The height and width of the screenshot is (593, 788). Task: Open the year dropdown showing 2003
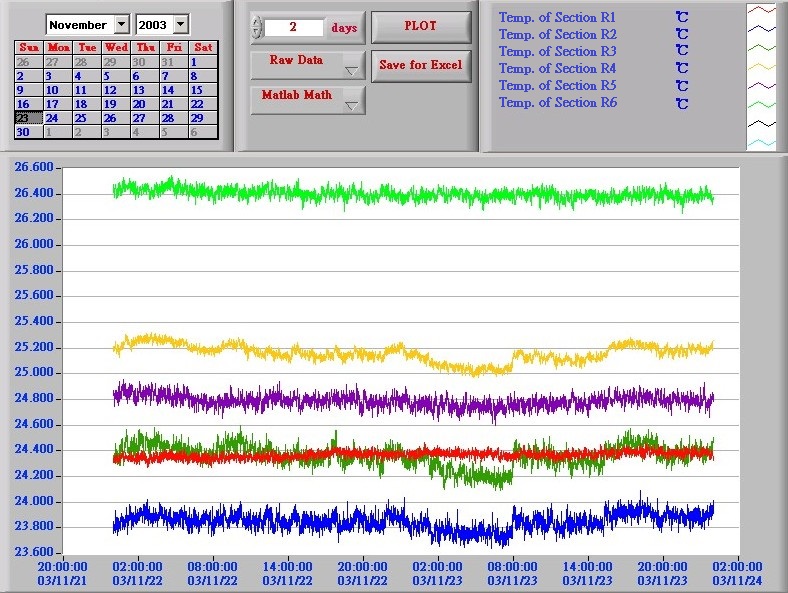click(x=180, y=24)
